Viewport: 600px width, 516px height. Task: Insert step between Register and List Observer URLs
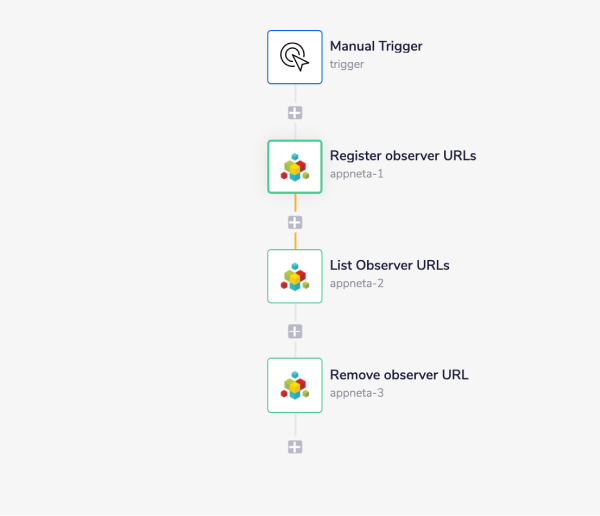coord(295,222)
